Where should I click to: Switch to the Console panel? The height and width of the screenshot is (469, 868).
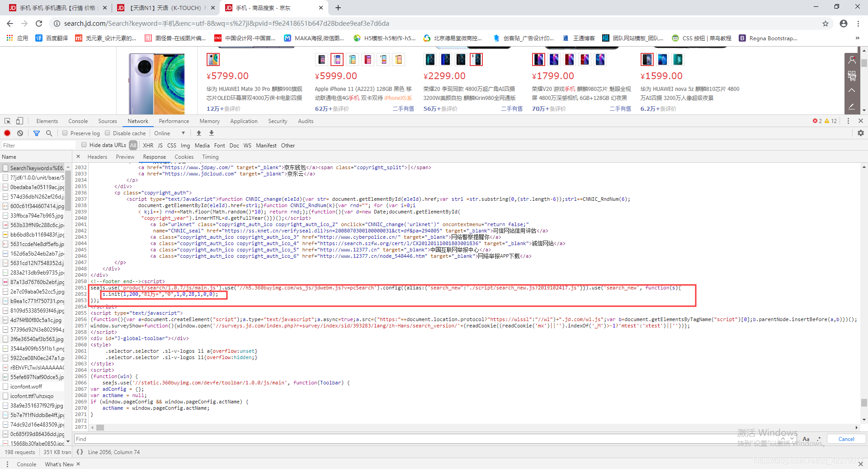[78, 121]
